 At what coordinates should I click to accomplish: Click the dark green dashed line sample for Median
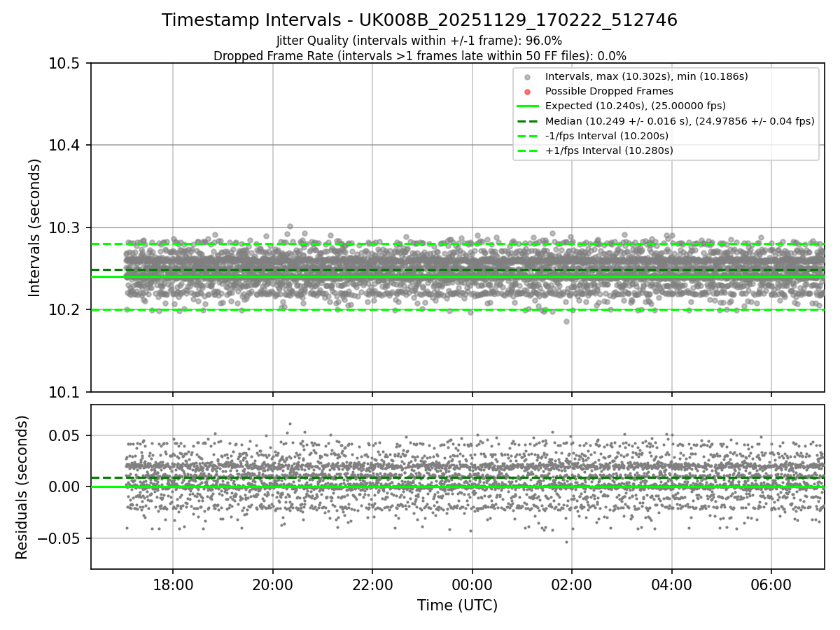(528, 121)
